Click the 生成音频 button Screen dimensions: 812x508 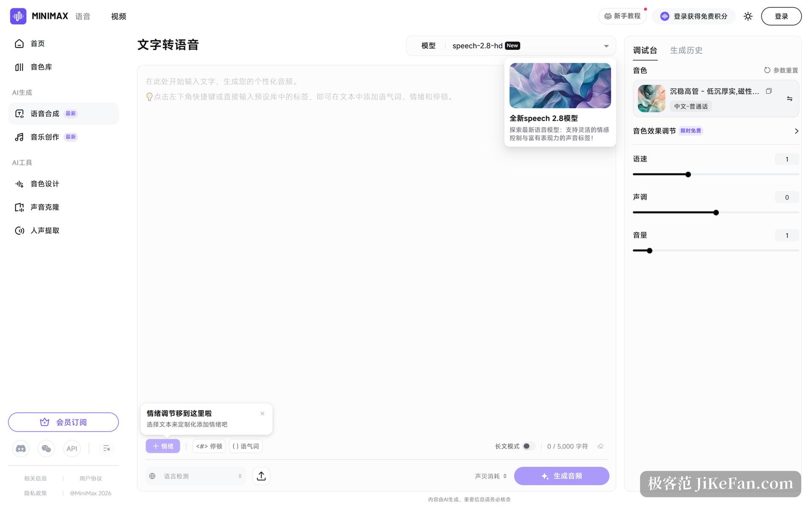[562, 476]
